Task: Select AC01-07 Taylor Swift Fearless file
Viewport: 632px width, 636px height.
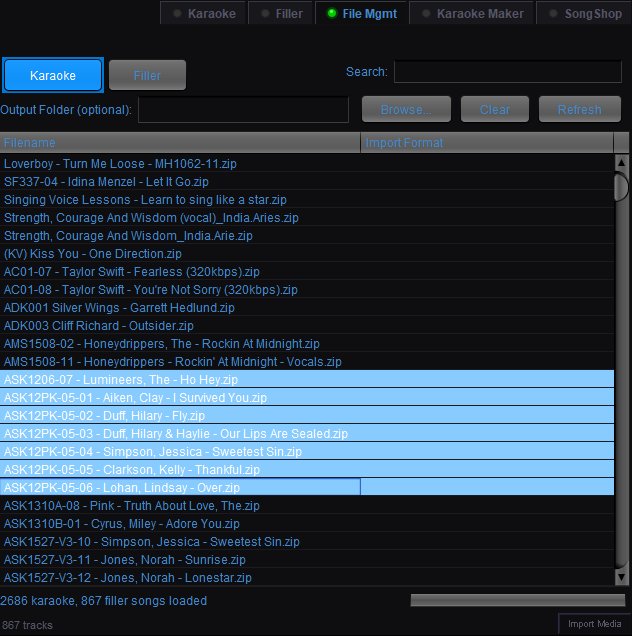Action: coord(307,271)
